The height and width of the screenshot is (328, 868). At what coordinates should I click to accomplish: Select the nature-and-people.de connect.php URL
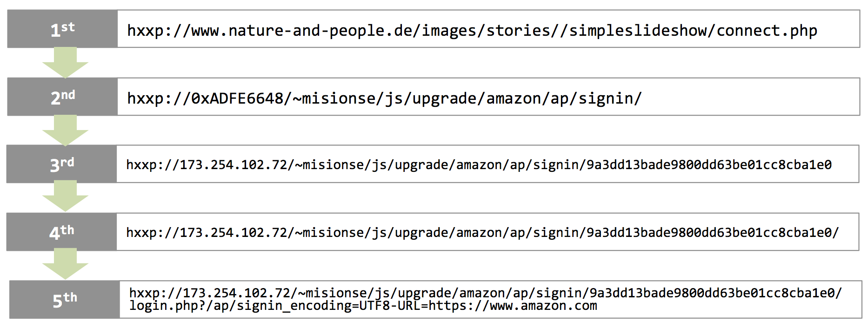[472, 31]
